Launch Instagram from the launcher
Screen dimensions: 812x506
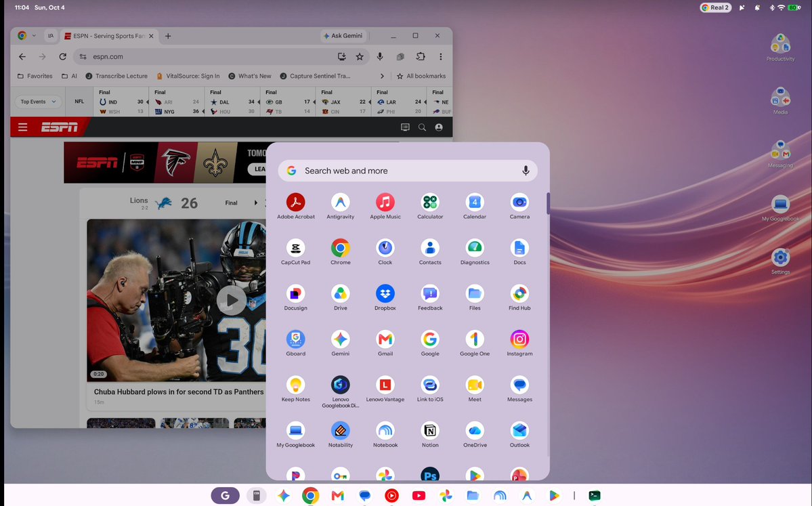coord(519,343)
